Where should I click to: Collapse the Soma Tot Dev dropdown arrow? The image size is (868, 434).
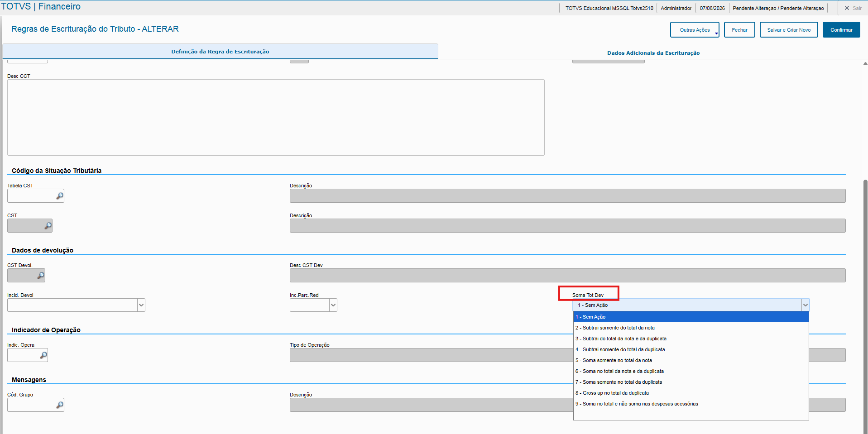(x=806, y=305)
